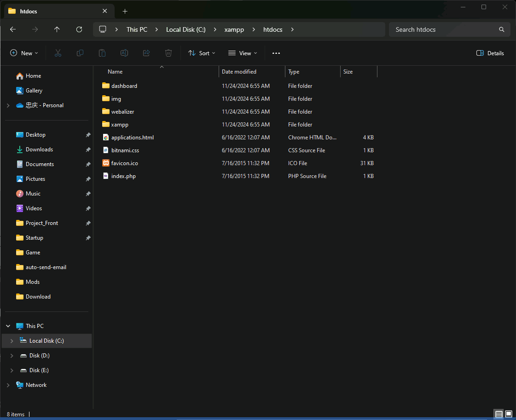Expand the Local Disk (C:) node
Screen dimensions: 516x420
tap(12, 341)
